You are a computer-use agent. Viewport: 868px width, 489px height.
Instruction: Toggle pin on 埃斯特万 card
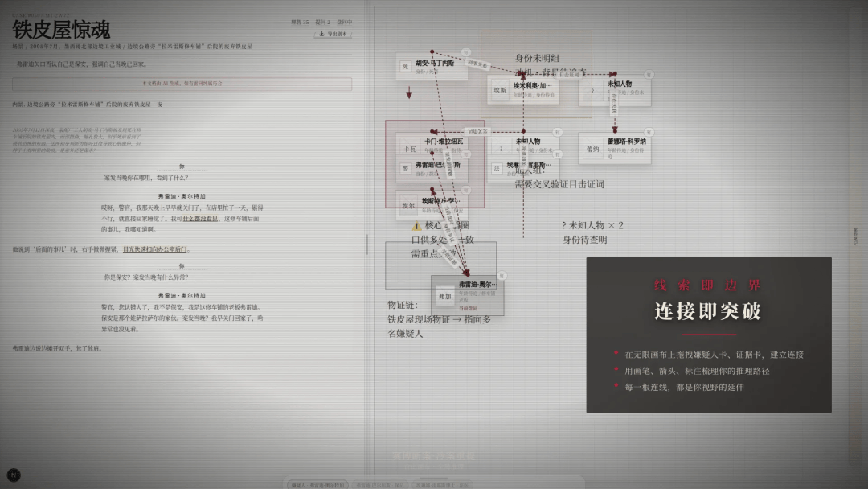coord(466,190)
